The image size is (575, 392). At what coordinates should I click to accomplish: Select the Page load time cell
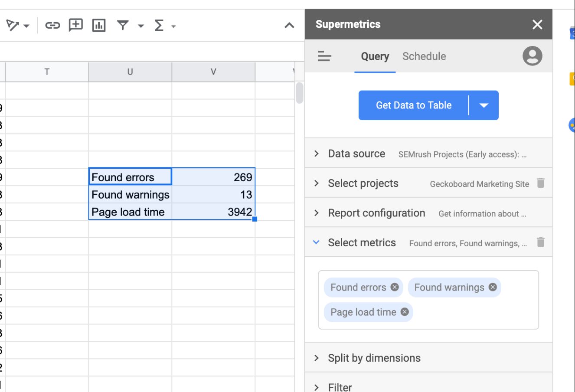pyautogui.click(x=130, y=212)
